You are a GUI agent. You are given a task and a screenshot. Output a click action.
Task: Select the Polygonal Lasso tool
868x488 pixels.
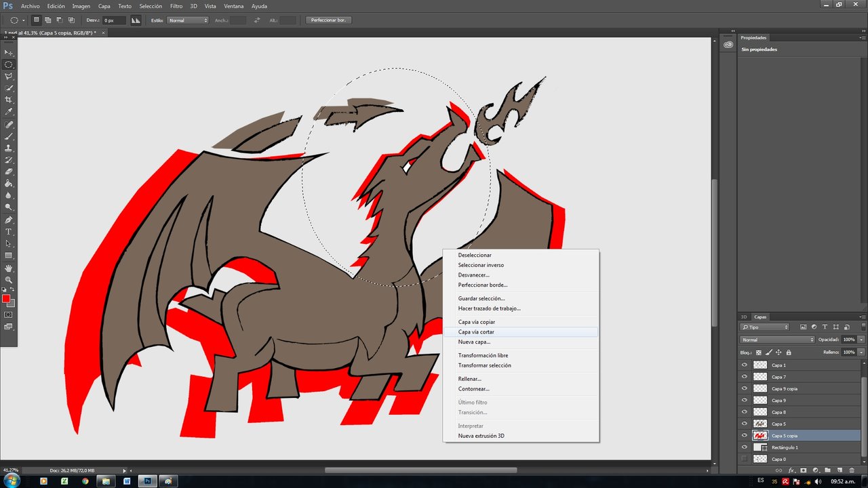coord(9,76)
